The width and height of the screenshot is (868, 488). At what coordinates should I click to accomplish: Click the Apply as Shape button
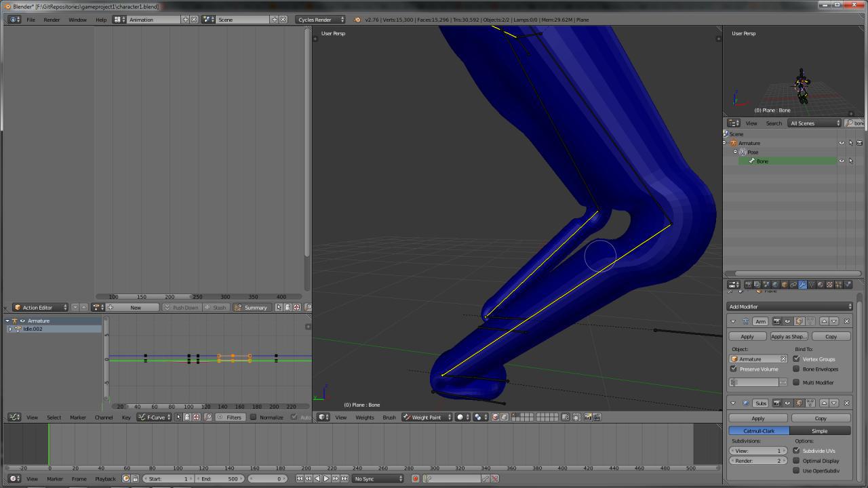[x=789, y=336]
